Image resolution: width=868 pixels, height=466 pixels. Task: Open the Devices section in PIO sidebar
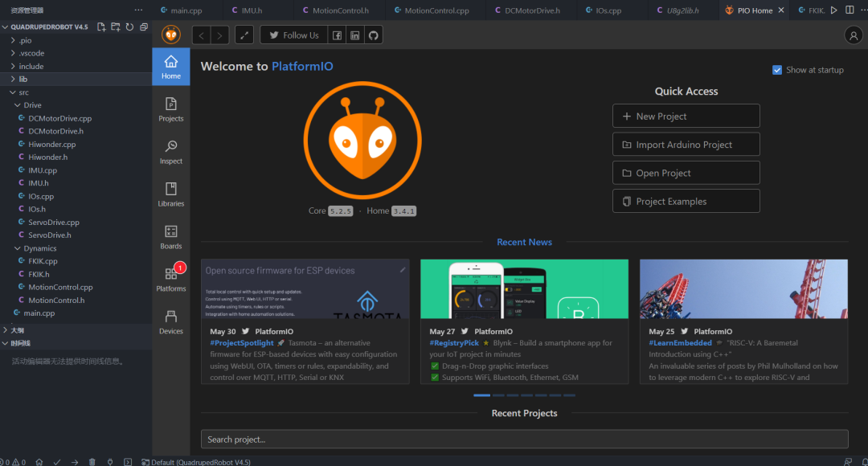coord(171,322)
